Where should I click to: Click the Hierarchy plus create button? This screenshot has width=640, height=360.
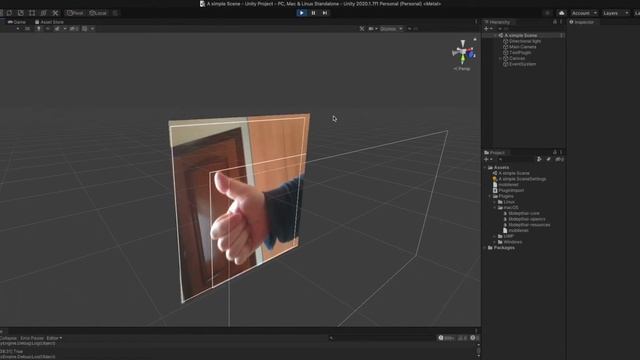tap(486, 29)
